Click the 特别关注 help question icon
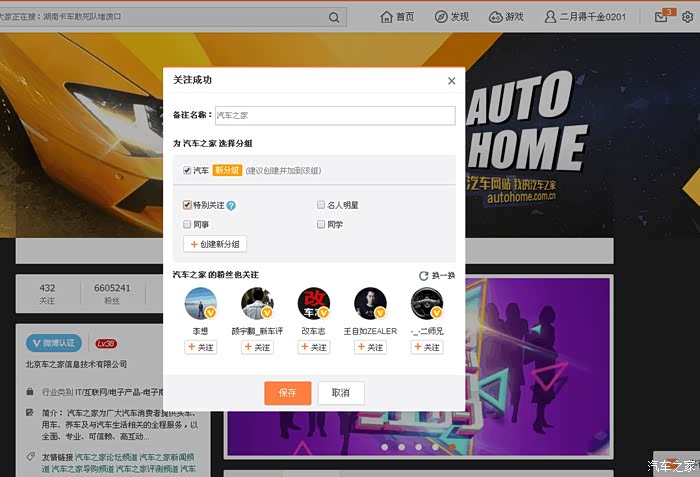 point(231,205)
